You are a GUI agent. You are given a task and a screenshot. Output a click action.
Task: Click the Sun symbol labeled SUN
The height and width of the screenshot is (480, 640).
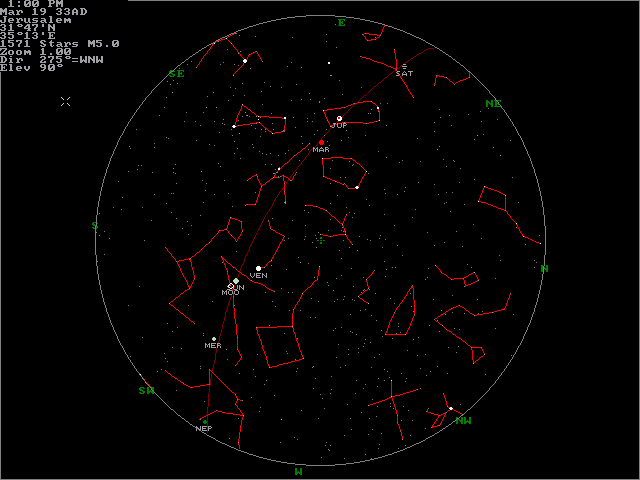point(236,281)
